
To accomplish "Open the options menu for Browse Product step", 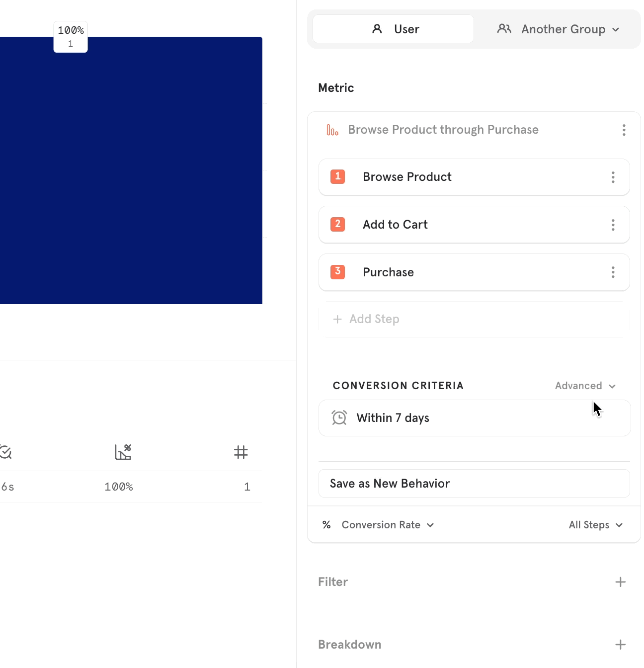I will pos(613,177).
